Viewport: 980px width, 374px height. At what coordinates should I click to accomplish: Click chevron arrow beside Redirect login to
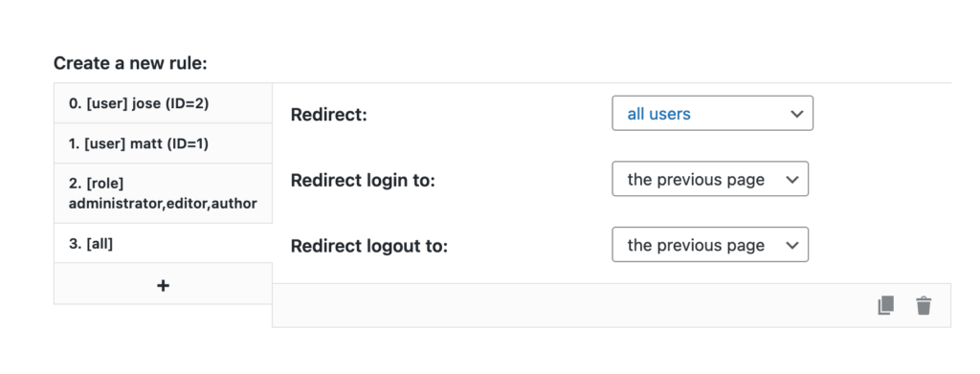(791, 180)
